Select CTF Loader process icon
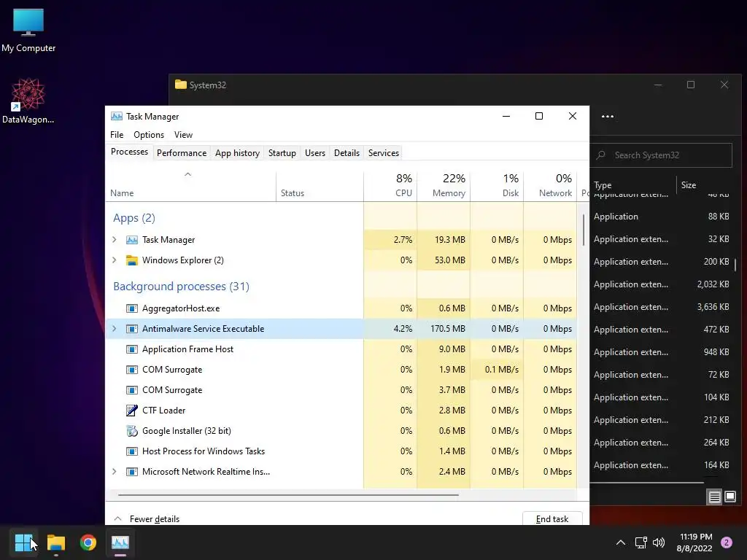The width and height of the screenshot is (747, 560). coord(131,410)
